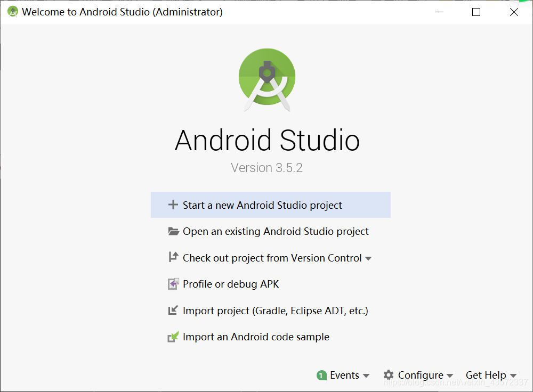The image size is (533, 392).
Task: Select Check out project from Version Control
Action: pos(272,258)
